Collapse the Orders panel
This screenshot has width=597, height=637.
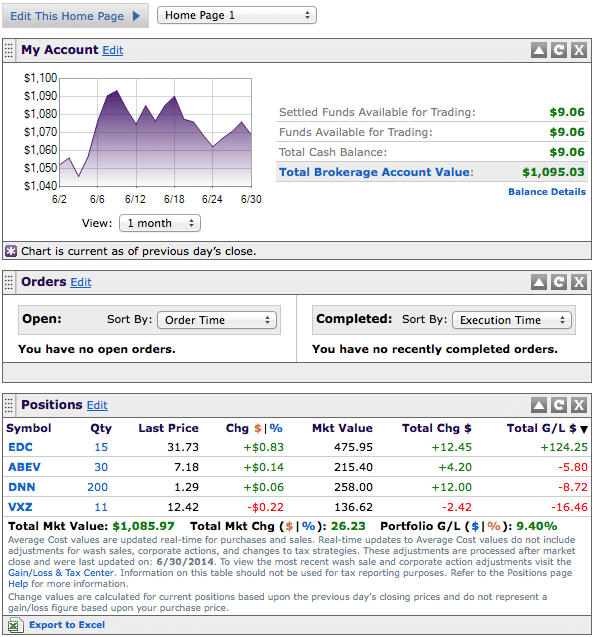tap(539, 282)
